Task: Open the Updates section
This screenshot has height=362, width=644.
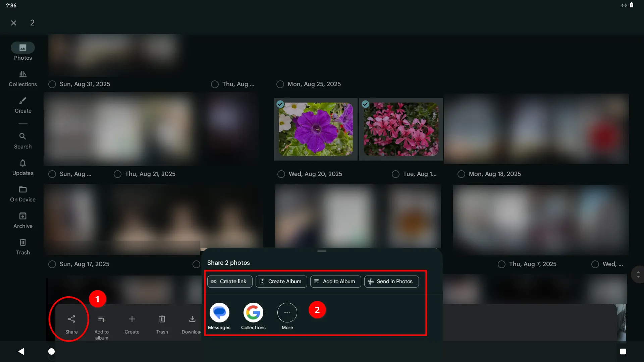Action: pos(22,167)
